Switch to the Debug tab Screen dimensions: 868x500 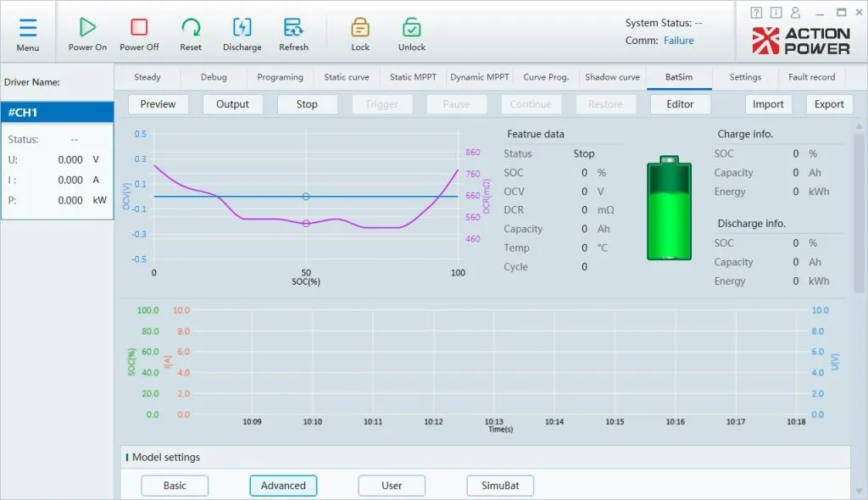coord(214,77)
